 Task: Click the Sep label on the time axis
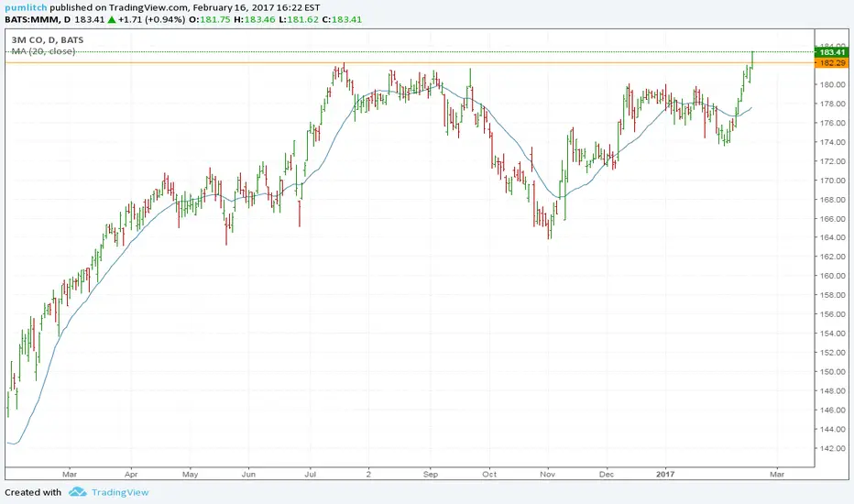click(431, 474)
